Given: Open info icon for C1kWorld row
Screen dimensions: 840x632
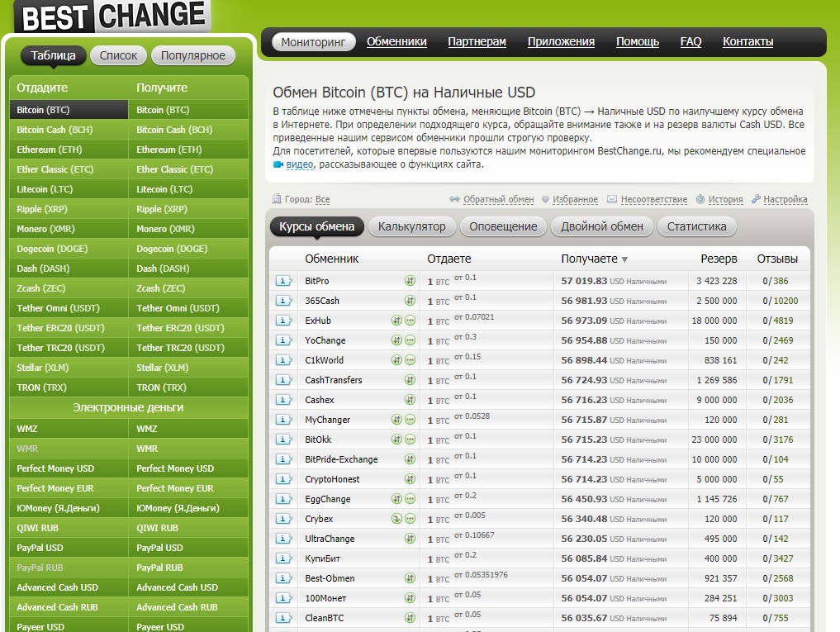Looking at the screenshot, I should 283,360.
